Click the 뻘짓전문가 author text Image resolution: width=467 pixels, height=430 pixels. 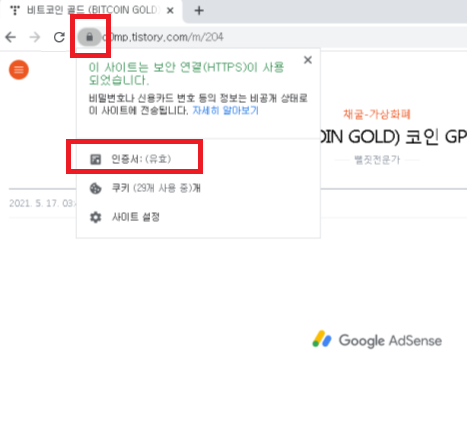pyautogui.click(x=377, y=160)
